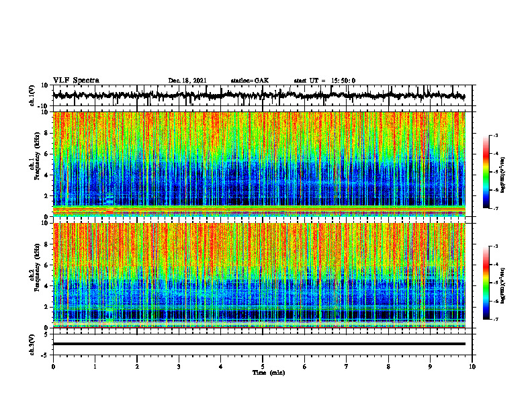This screenshot has width=532, height=411.
Task: Click the "2" kHz tick on ch.1 spectrogram
Action: (x=46, y=196)
